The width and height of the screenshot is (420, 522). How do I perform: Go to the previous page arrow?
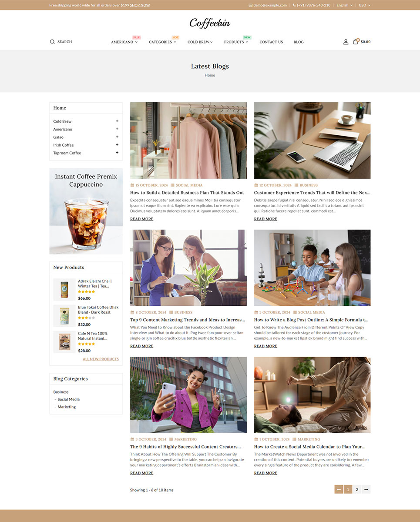pos(339,489)
